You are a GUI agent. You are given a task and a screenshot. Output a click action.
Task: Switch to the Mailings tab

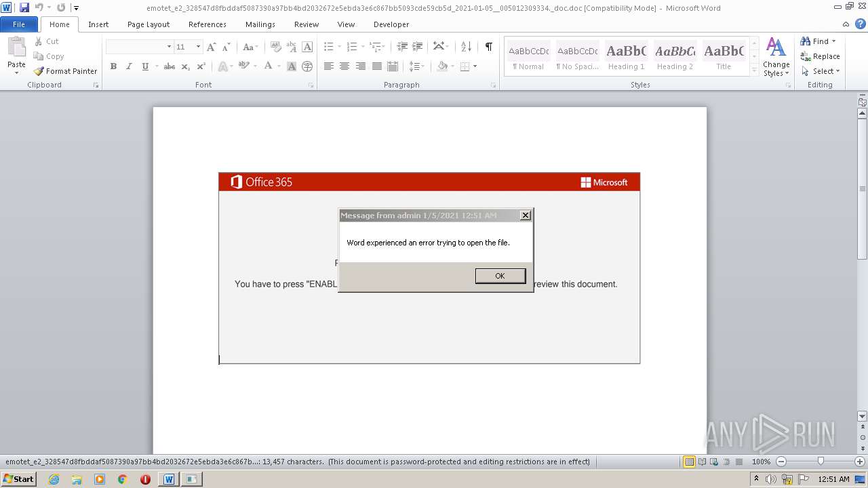click(x=260, y=24)
